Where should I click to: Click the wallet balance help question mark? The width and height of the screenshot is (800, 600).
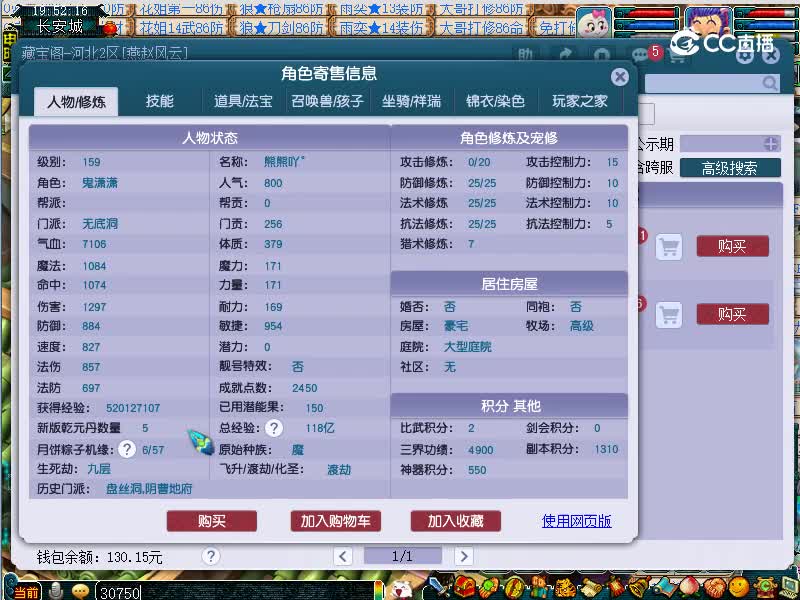[x=211, y=556]
